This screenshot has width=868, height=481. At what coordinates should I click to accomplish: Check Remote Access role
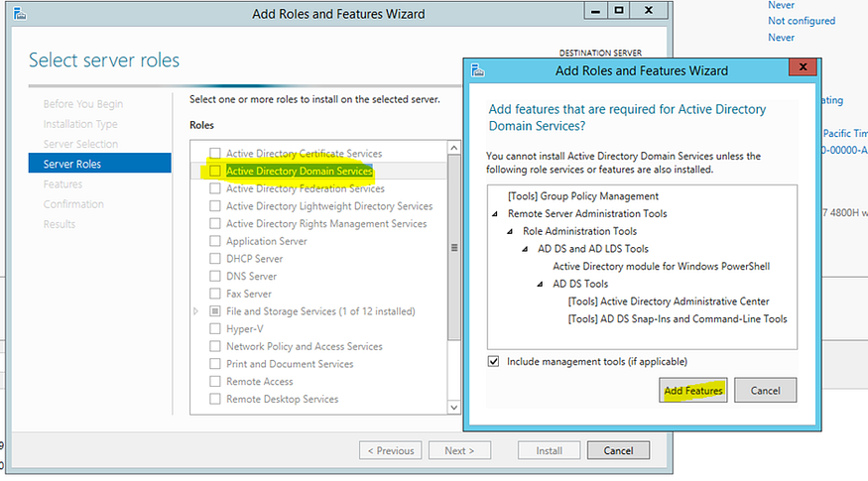pos(215,382)
